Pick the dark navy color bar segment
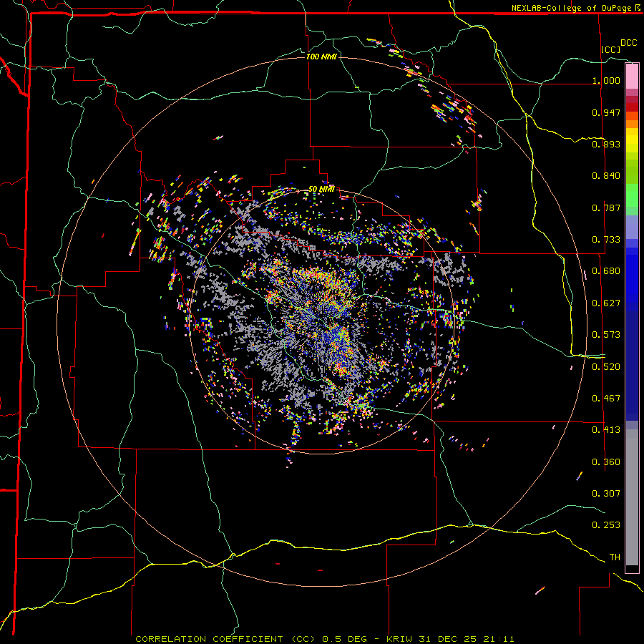 coord(632,366)
